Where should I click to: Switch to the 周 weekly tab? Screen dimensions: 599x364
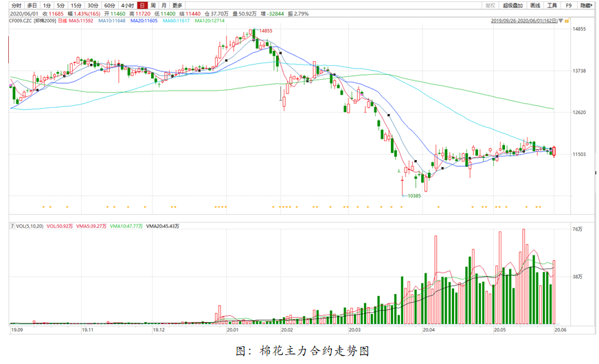click(x=153, y=5)
